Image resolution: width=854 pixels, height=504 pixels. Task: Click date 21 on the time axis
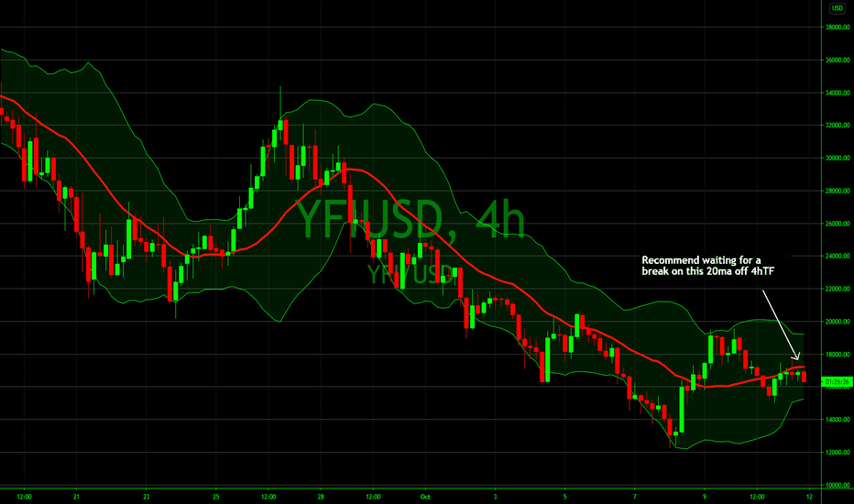[77, 497]
